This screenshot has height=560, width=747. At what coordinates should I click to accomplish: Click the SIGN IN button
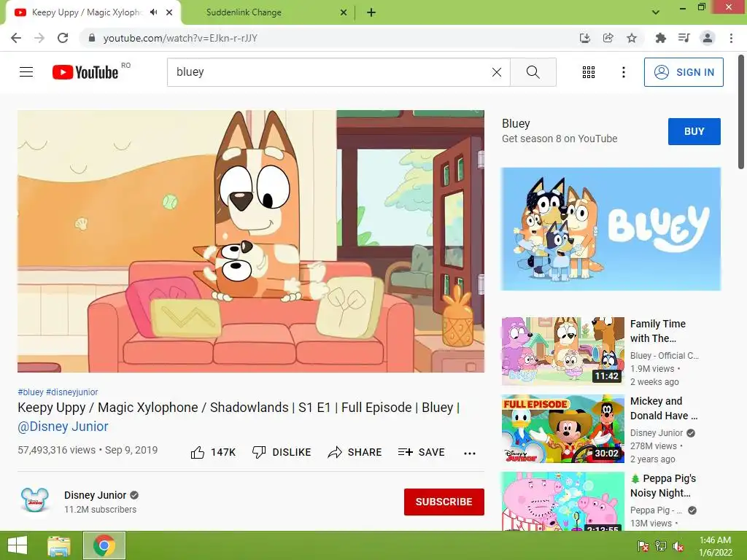coord(684,72)
